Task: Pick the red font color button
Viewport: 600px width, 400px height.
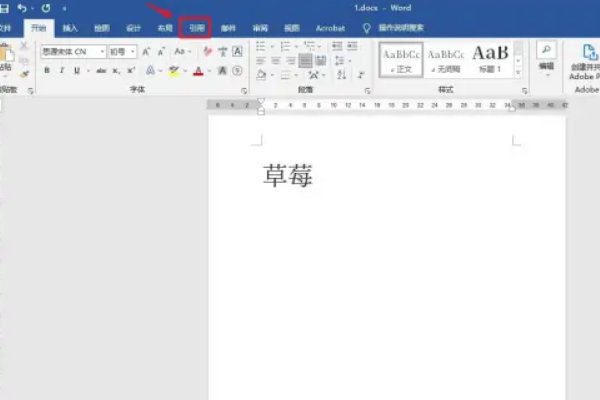Action: point(197,71)
